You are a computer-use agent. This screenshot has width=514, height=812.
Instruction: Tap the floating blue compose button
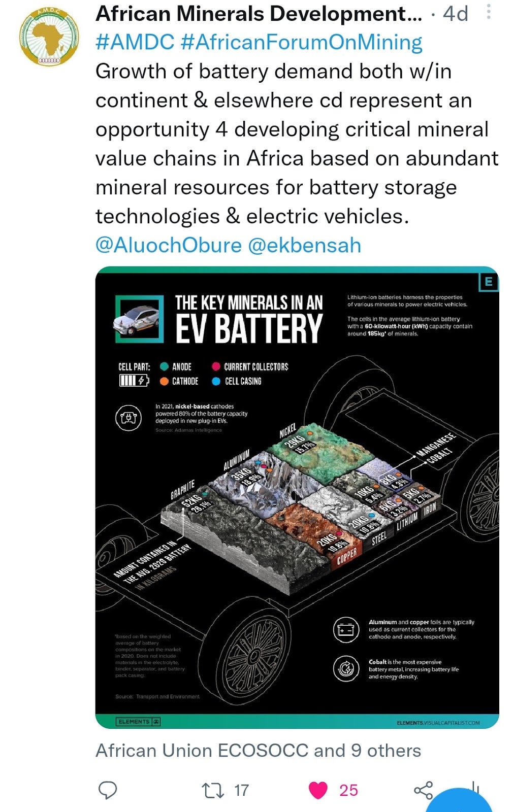(x=460, y=800)
